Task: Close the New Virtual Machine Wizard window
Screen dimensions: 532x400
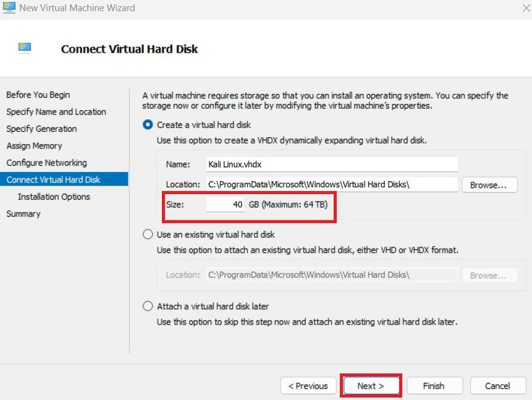Action: click(x=524, y=8)
